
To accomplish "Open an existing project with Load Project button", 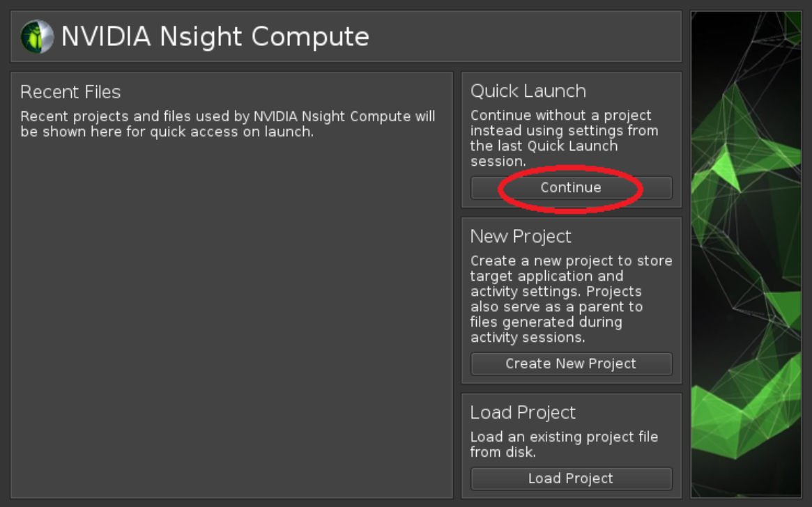I will pos(571,478).
